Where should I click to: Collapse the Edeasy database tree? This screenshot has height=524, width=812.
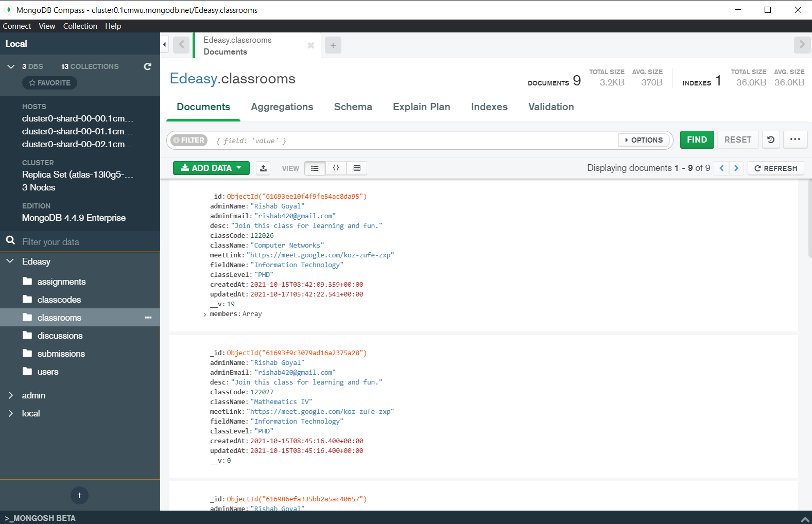pyautogui.click(x=10, y=261)
